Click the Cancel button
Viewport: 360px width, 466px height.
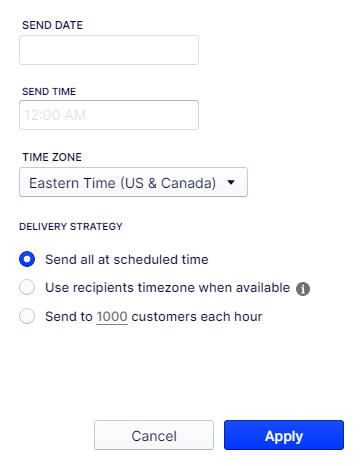[154, 435]
